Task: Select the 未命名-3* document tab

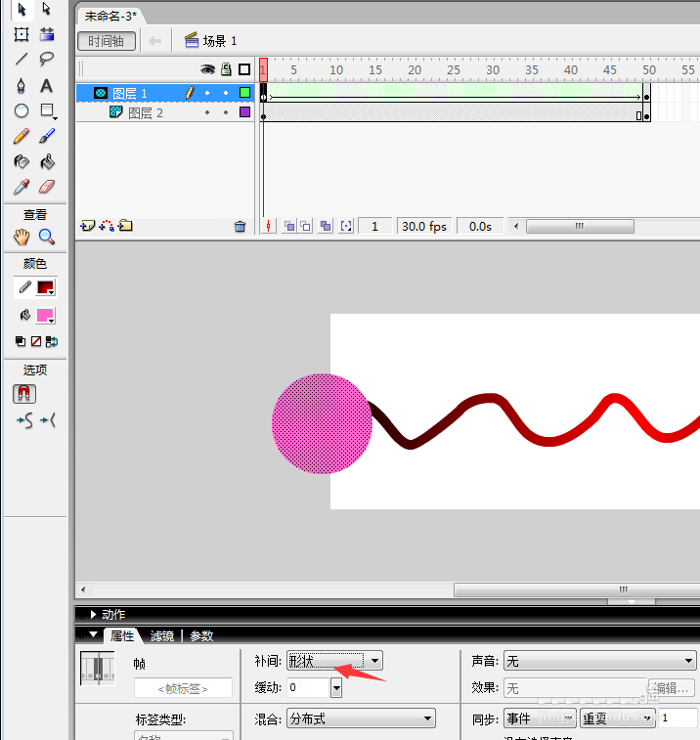Action: coord(110,16)
